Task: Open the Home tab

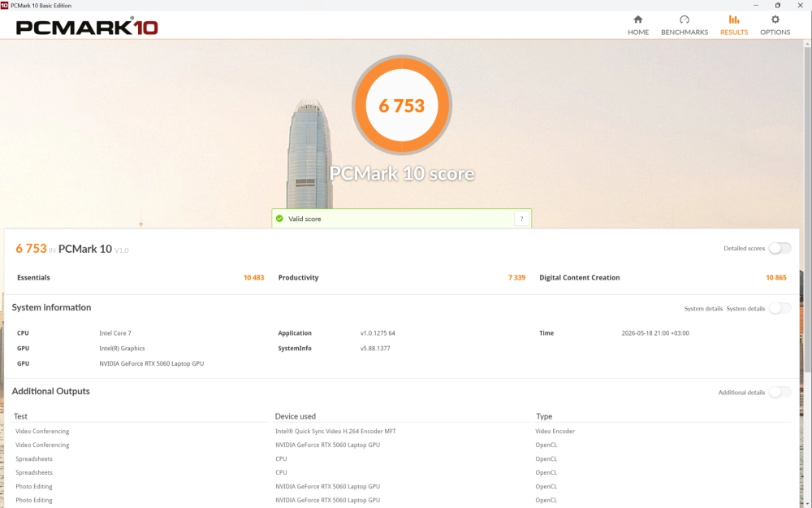Action: tap(638, 25)
